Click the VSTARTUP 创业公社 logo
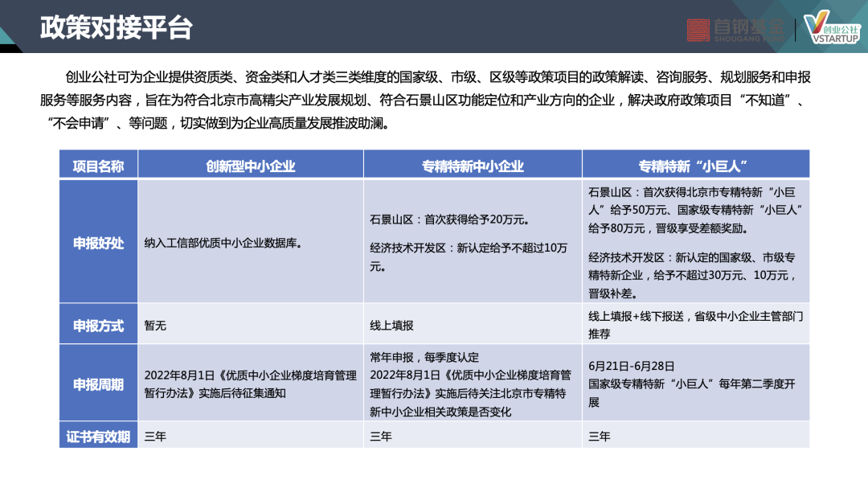The height and width of the screenshot is (484, 868). [x=832, y=29]
